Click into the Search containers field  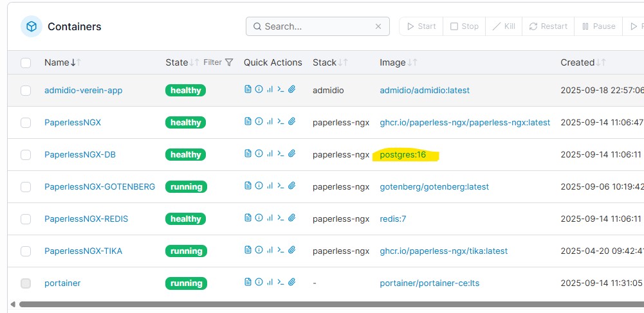click(x=315, y=26)
